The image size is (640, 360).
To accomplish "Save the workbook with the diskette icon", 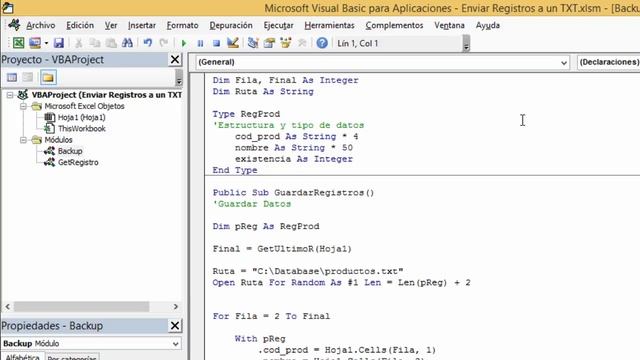I will pos(59,43).
